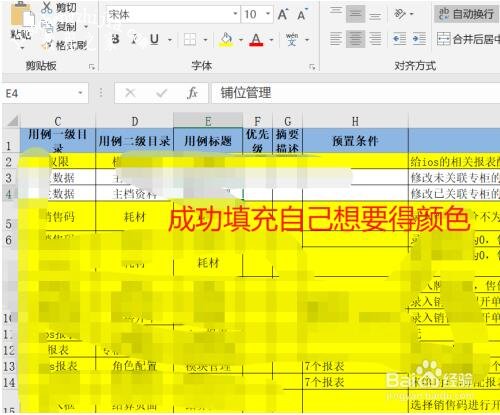
Task: Click the Decrease Indent icon
Action: [x=399, y=39]
